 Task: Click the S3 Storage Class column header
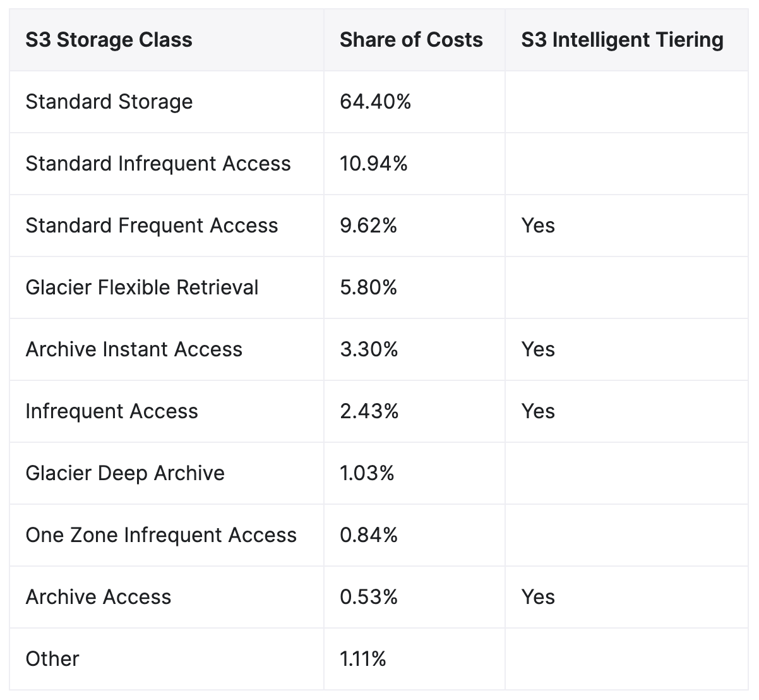(109, 40)
